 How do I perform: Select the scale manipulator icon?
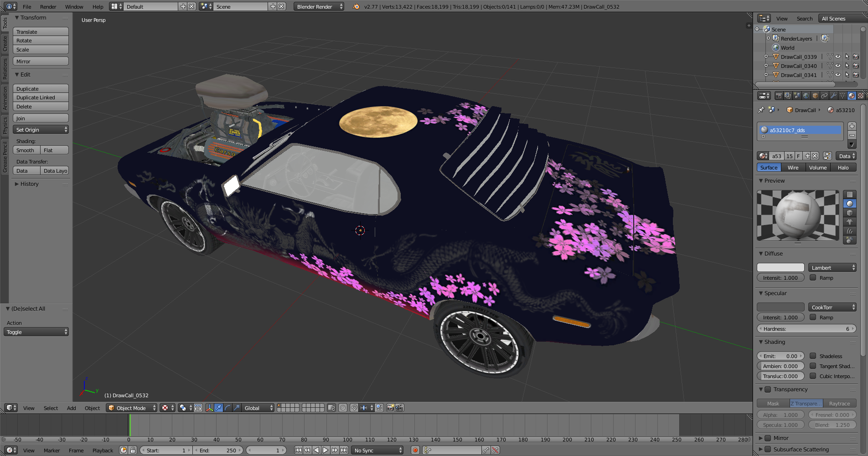pyautogui.click(x=237, y=408)
